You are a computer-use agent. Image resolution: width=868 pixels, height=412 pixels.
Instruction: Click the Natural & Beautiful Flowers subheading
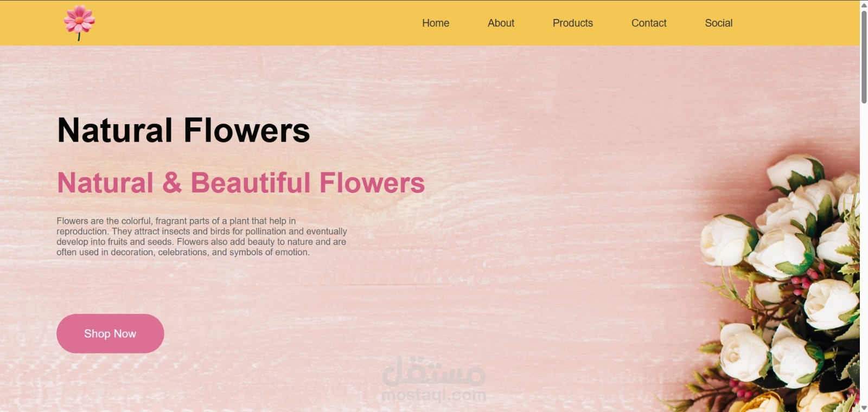[241, 183]
